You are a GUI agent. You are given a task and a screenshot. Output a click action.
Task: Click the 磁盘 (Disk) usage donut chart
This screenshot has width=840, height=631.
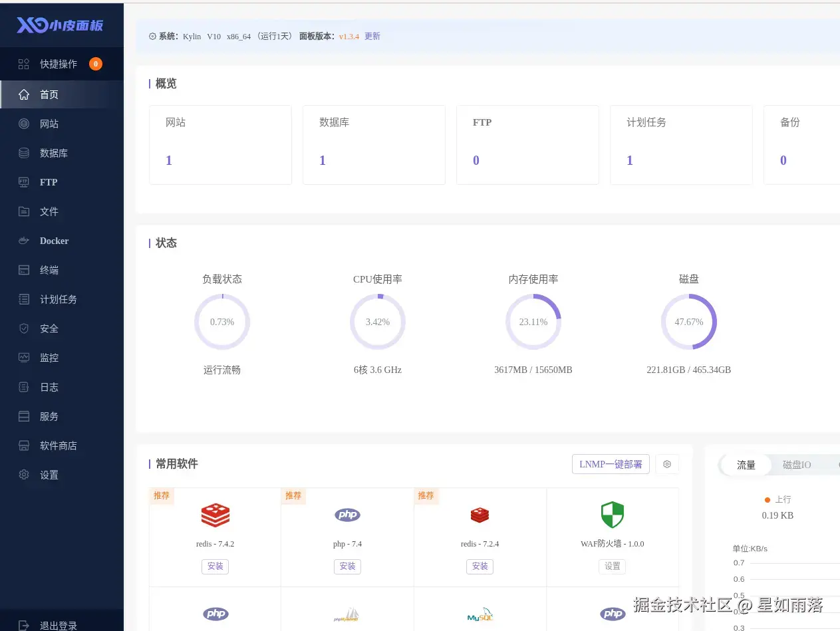689,322
